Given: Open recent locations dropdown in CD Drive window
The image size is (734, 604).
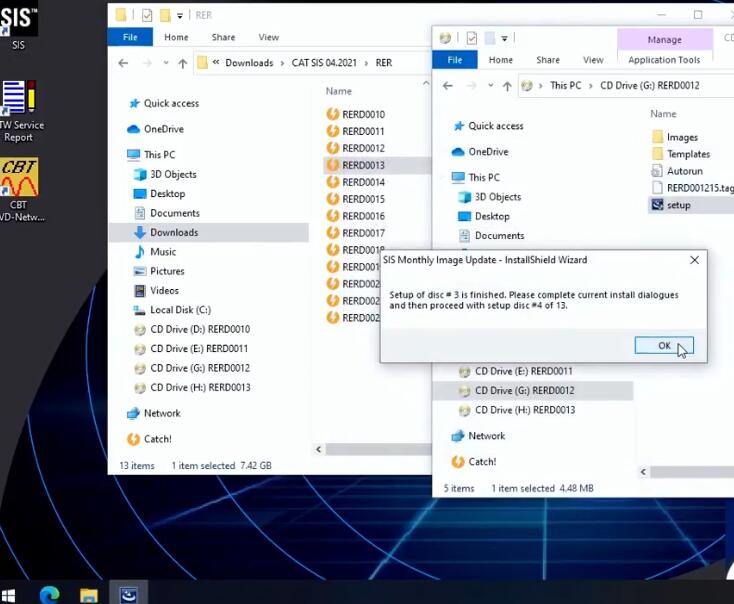Looking at the screenshot, I should 490,86.
